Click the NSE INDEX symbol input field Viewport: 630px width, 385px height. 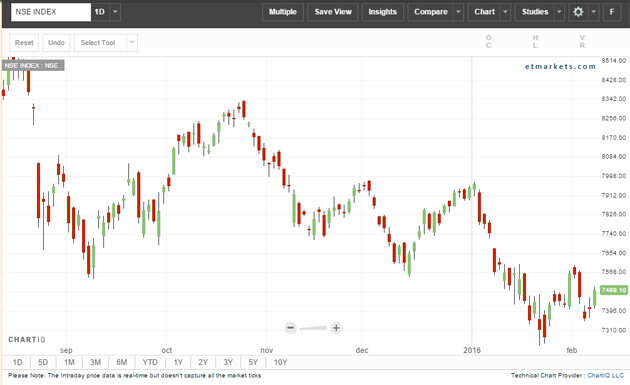pos(51,12)
